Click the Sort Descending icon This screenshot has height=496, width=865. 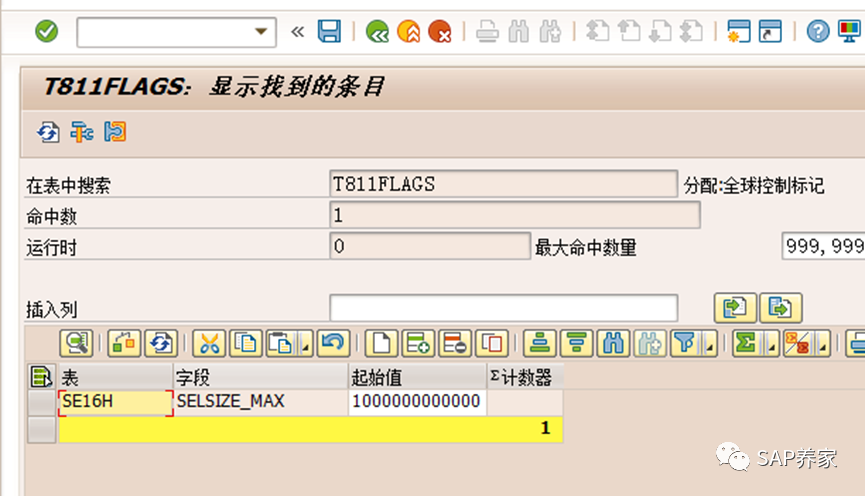pyautogui.click(x=576, y=343)
